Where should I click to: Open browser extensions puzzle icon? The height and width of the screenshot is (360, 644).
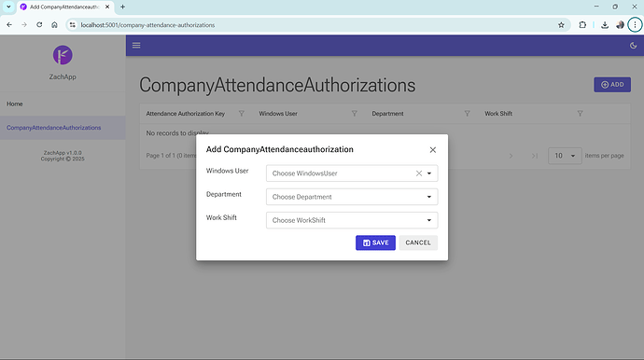click(582, 25)
